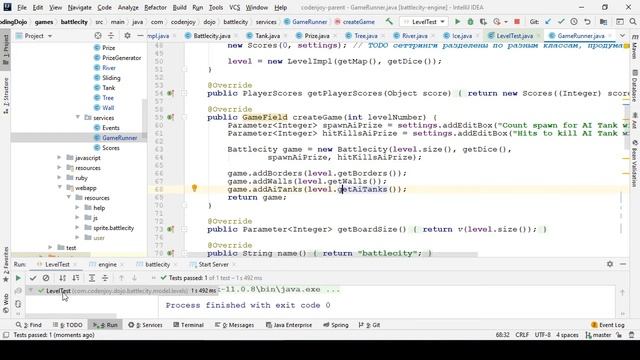
Task: Stop the running process with the red square
Action: coord(517,22)
